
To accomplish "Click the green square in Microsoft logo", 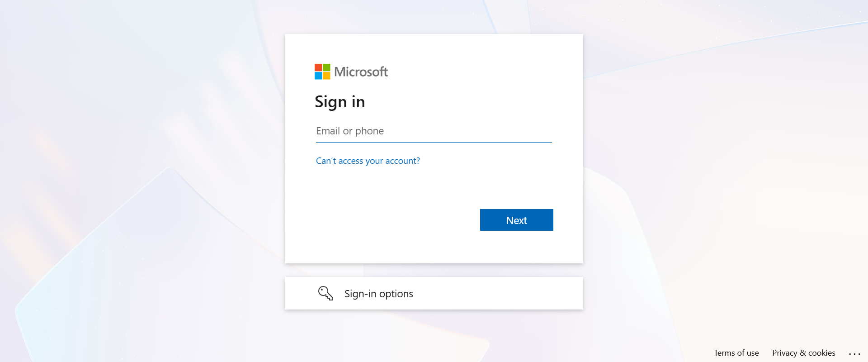I will [326, 67].
